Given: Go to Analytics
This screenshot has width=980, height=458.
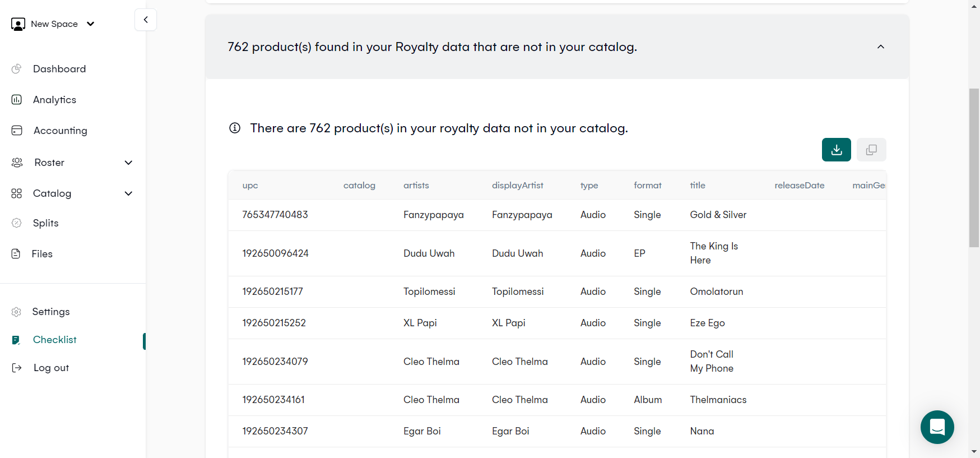Looking at the screenshot, I should click(54, 100).
